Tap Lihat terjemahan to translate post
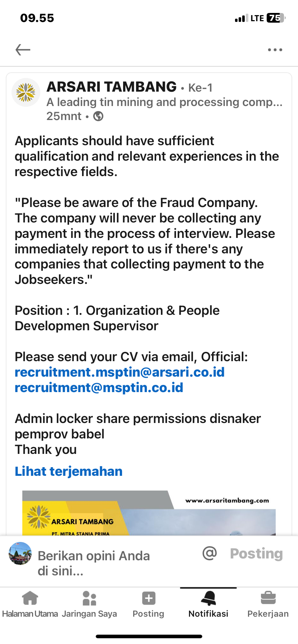Screen dimensions: 298x644 69,471
